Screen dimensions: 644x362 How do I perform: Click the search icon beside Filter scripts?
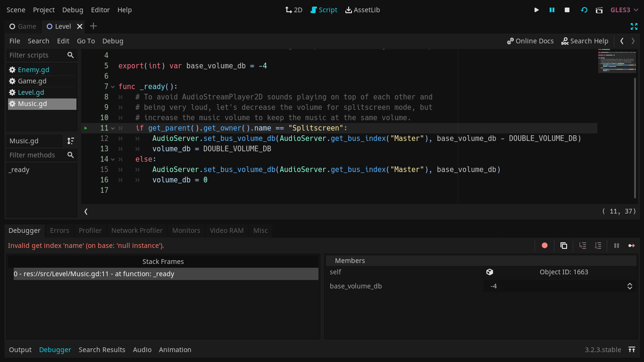point(71,55)
